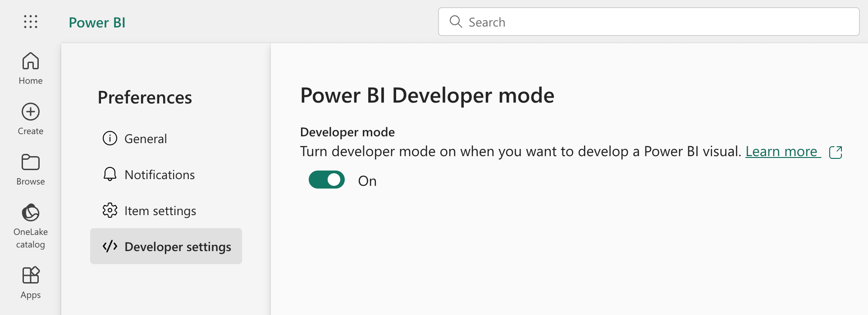This screenshot has width=868, height=315.
Task: Click the Create plus icon
Action: pyautogui.click(x=31, y=112)
